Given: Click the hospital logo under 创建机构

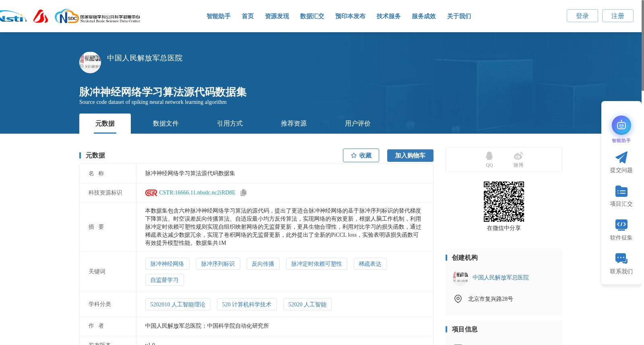Looking at the screenshot, I should pyautogui.click(x=460, y=277).
